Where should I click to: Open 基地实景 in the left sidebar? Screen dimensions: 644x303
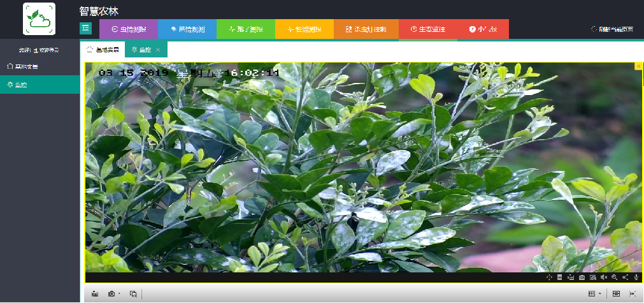[x=40, y=66]
